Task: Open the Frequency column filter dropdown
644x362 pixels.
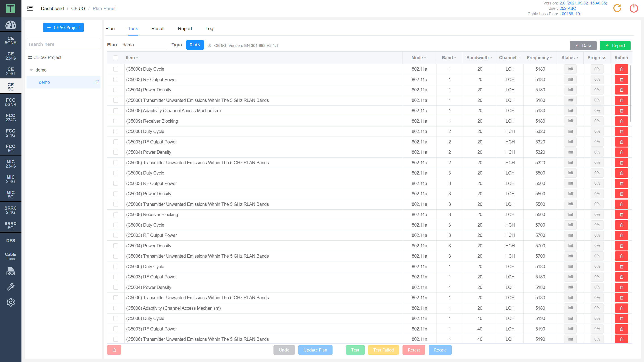Action: coord(551,58)
